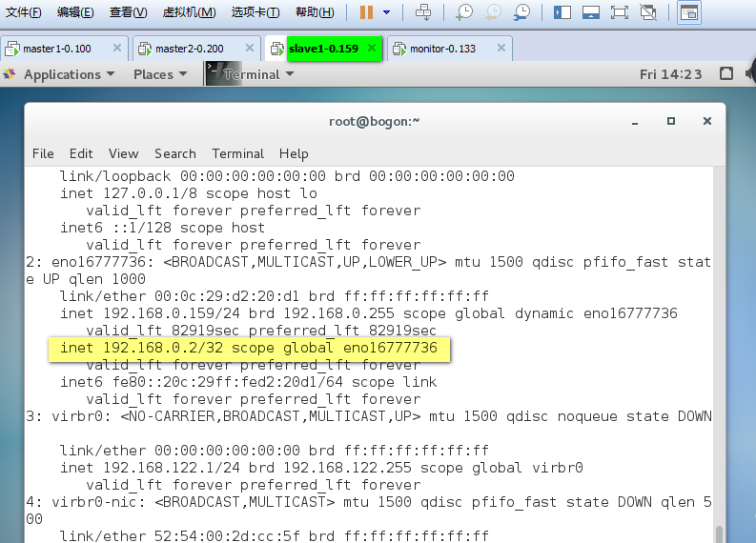This screenshot has height=543, width=756.
Task: Click the 'link/ether 52:54:00:2d:cc:5f' line
Action: click(274, 535)
